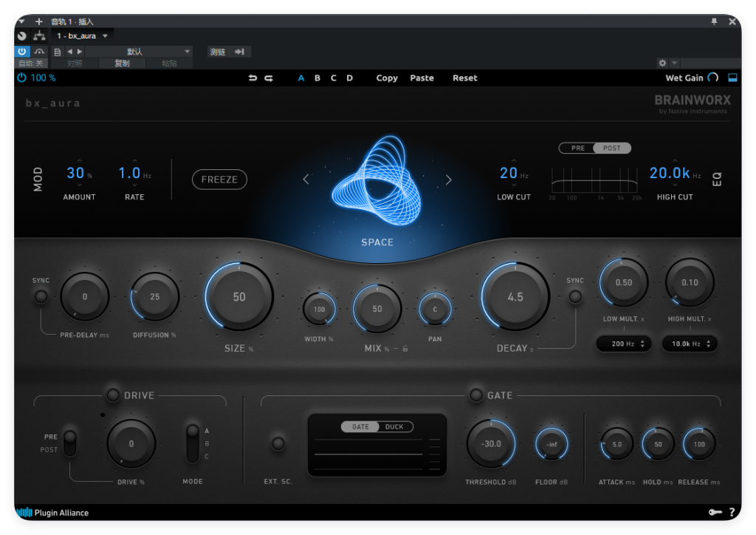Click the Plugin Alliance logo

[52, 512]
